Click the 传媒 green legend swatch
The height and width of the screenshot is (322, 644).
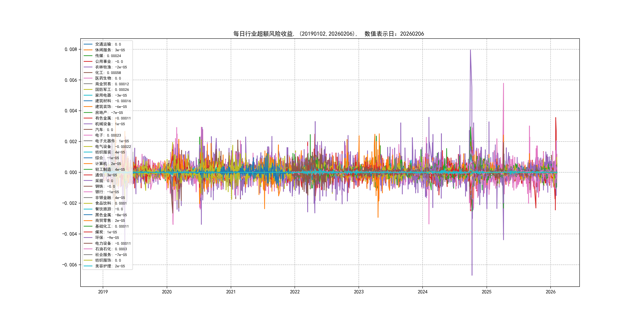coord(88,56)
